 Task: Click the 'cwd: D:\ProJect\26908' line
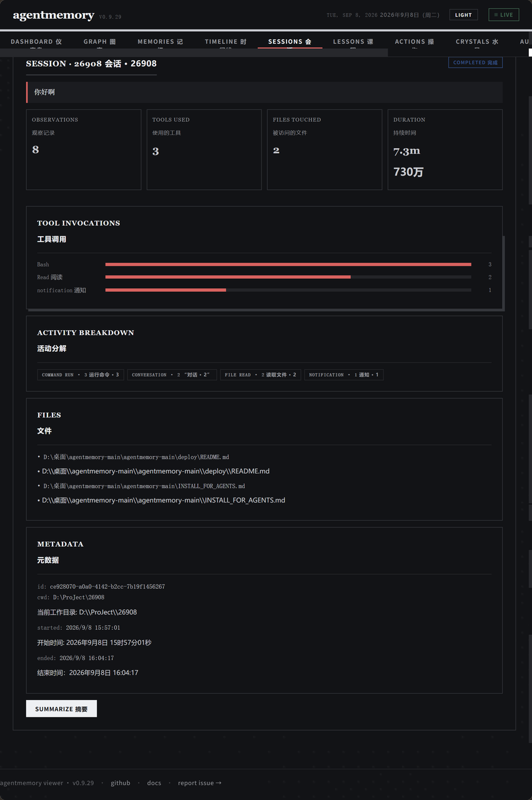tap(71, 597)
